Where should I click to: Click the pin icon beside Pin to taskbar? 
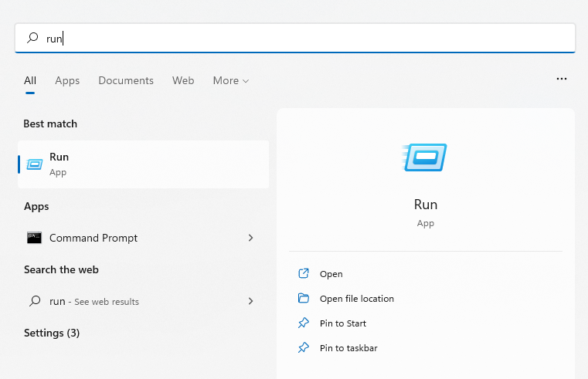[304, 348]
